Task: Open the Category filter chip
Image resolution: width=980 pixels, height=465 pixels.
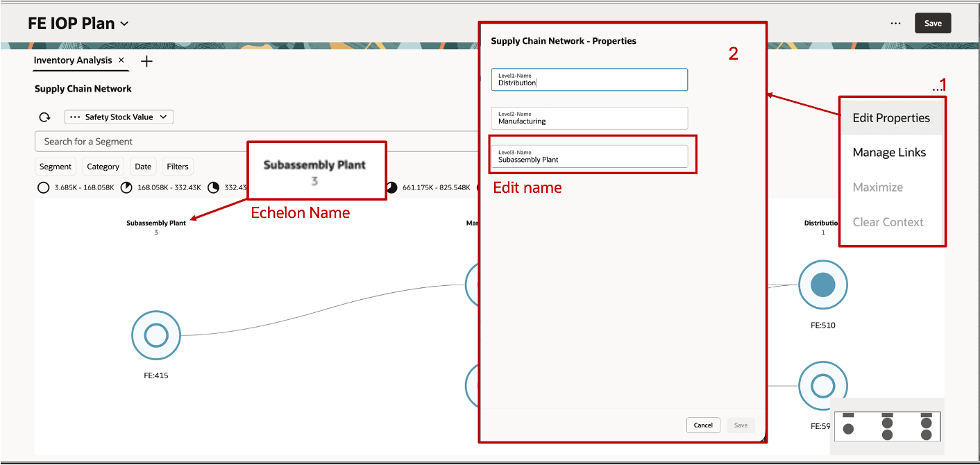Action: 103,167
